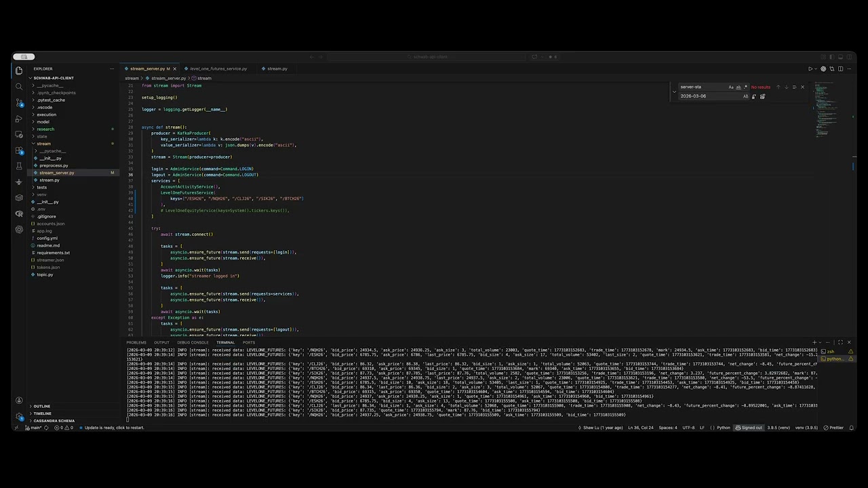The image size is (868, 488).
Task: Go to previous find match arrow
Action: tap(778, 87)
